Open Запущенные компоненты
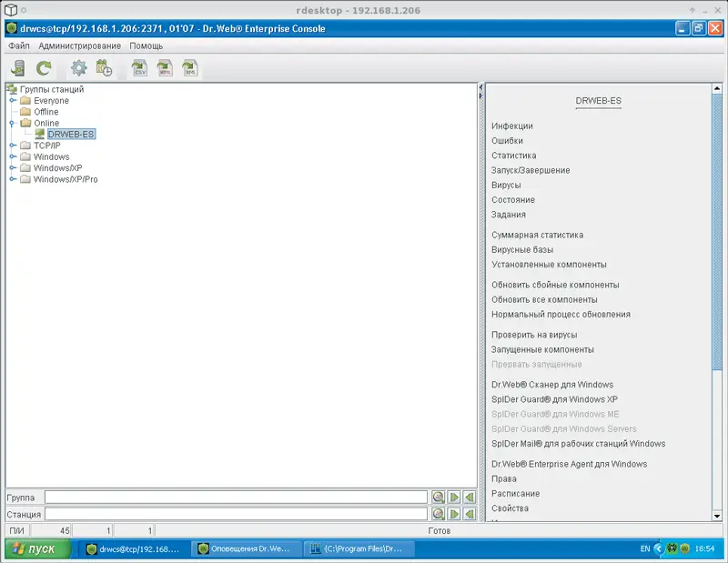728x563 pixels. (542, 349)
